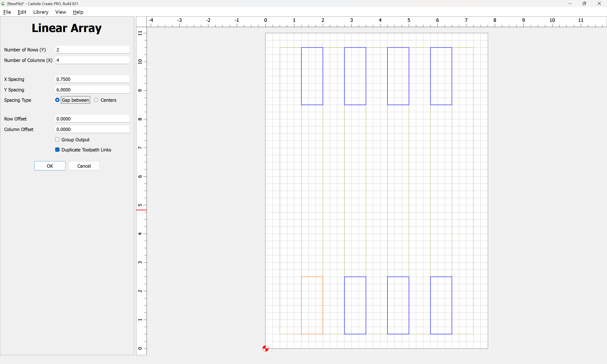Click the Carbide Create app icon in title bar
Screen dimensions: 607x364
[3, 3]
